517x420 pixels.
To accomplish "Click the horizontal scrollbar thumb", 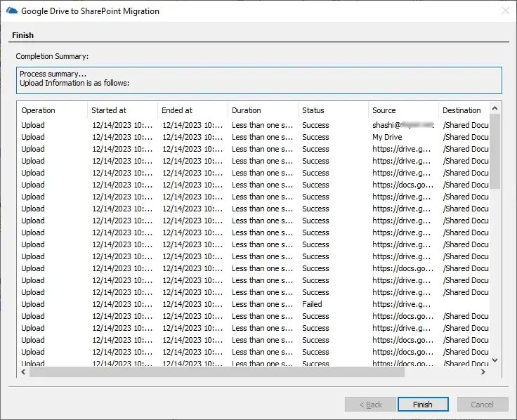I will (x=216, y=372).
